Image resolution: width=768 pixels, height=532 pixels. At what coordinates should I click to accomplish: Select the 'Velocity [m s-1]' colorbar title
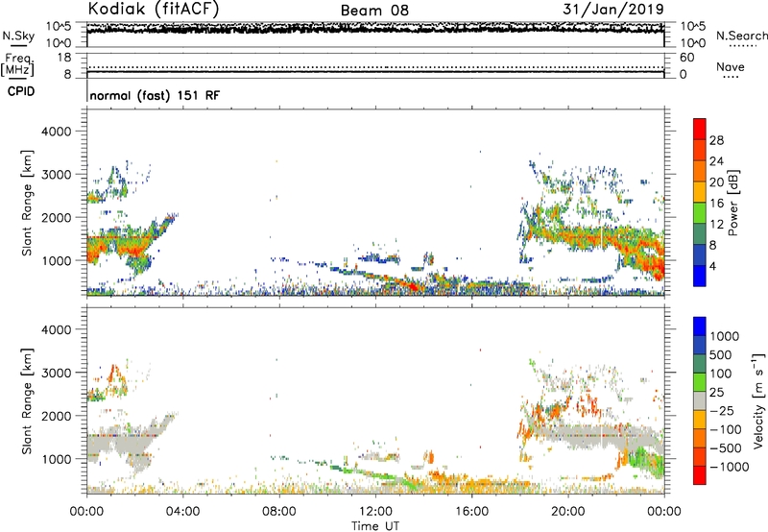click(x=758, y=400)
